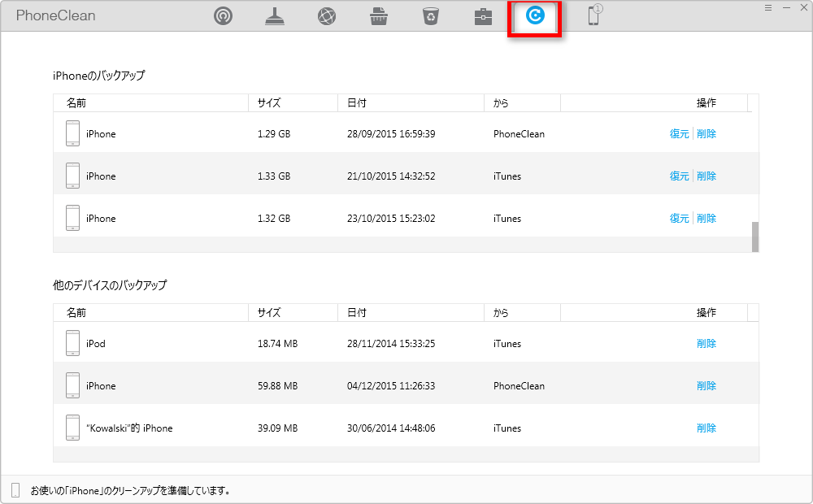Viewport: 813px width, 504px height.
Task: Click the 59.88 MB size cell
Action: click(277, 386)
